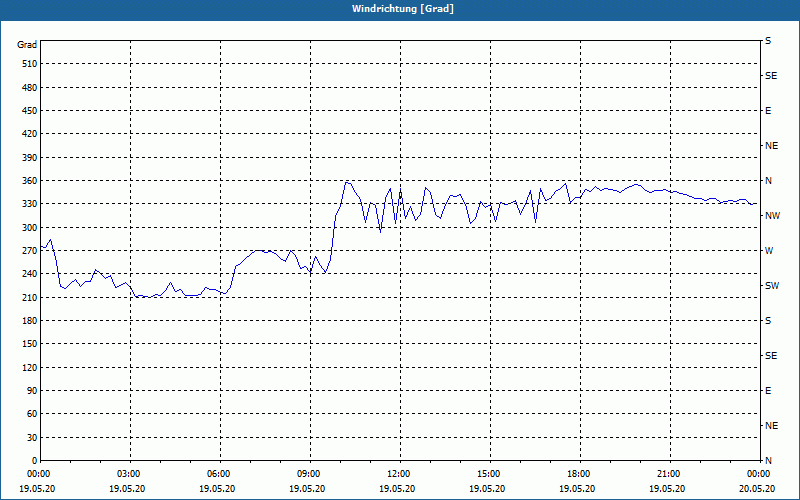Viewport: 800px width, 500px height.
Task: Pick the 12:00 time axis label
Action: tap(400, 474)
